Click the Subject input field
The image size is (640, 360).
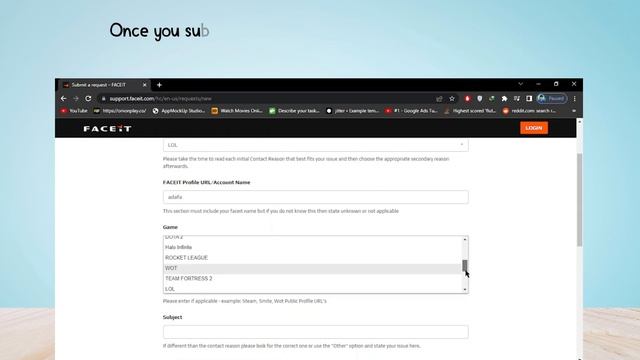click(316, 332)
